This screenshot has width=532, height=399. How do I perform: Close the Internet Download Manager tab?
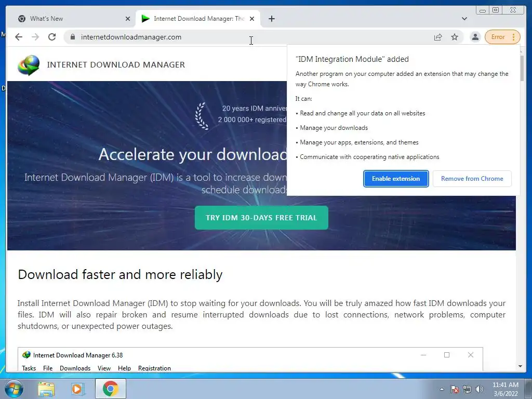[252, 19]
